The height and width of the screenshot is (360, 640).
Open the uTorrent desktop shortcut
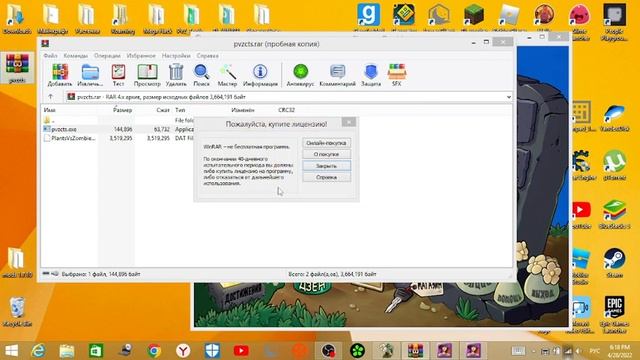614,165
